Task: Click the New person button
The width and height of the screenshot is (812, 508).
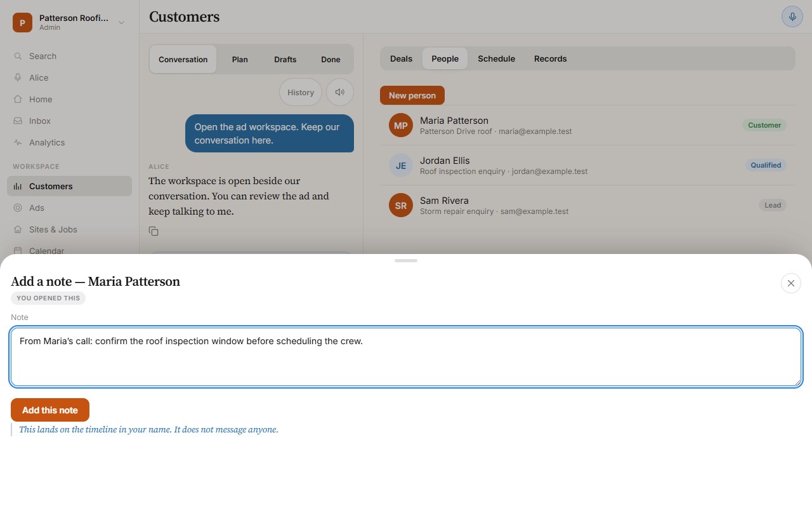Action: tap(412, 95)
